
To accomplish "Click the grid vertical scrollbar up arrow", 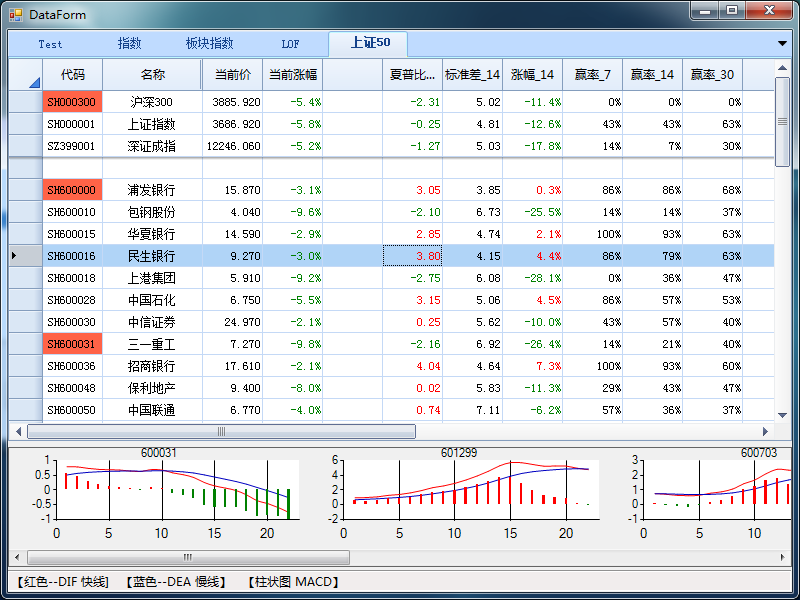I will tap(783, 68).
